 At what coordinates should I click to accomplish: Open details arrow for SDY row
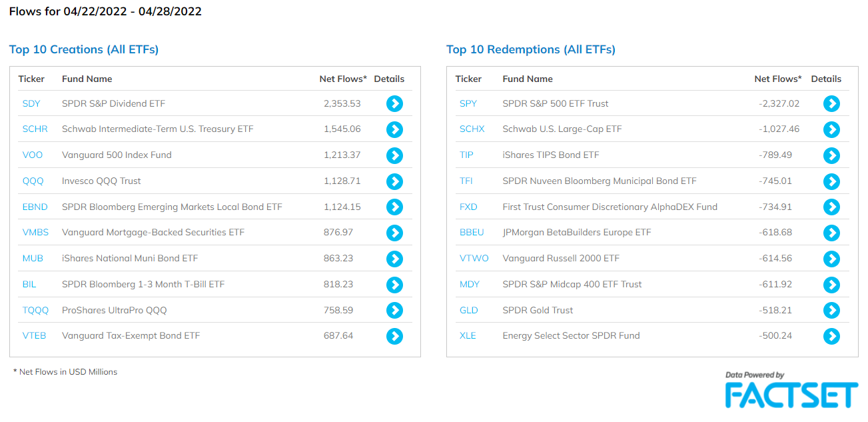[x=395, y=103]
